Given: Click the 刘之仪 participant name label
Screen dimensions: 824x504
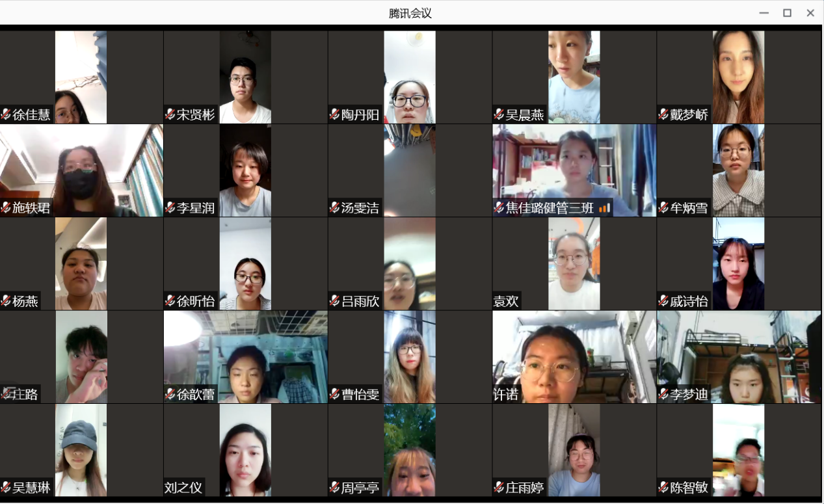Looking at the screenshot, I should [x=183, y=488].
